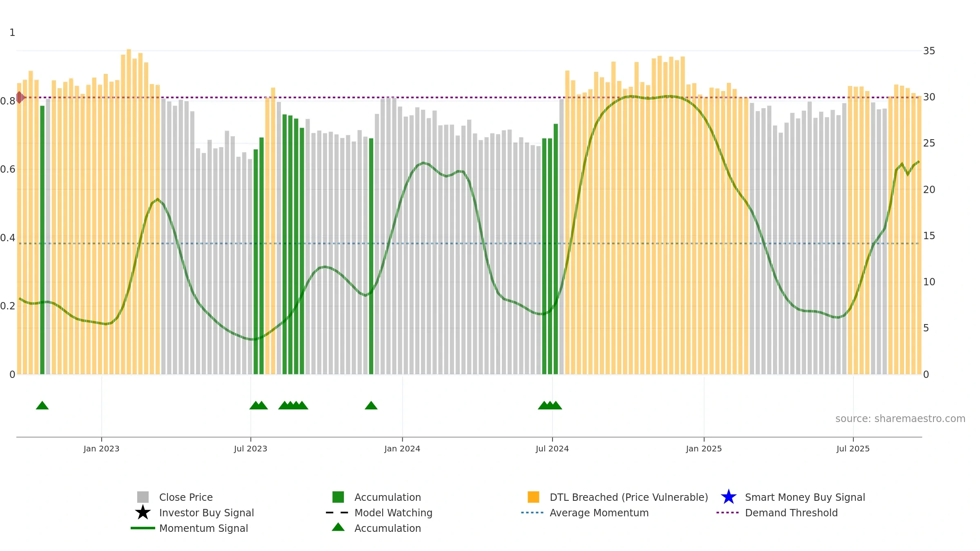Image resolution: width=980 pixels, height=551 pixels.
Task: Click the orange DTL Breached legend swatch
Action: tap(533, 497)
